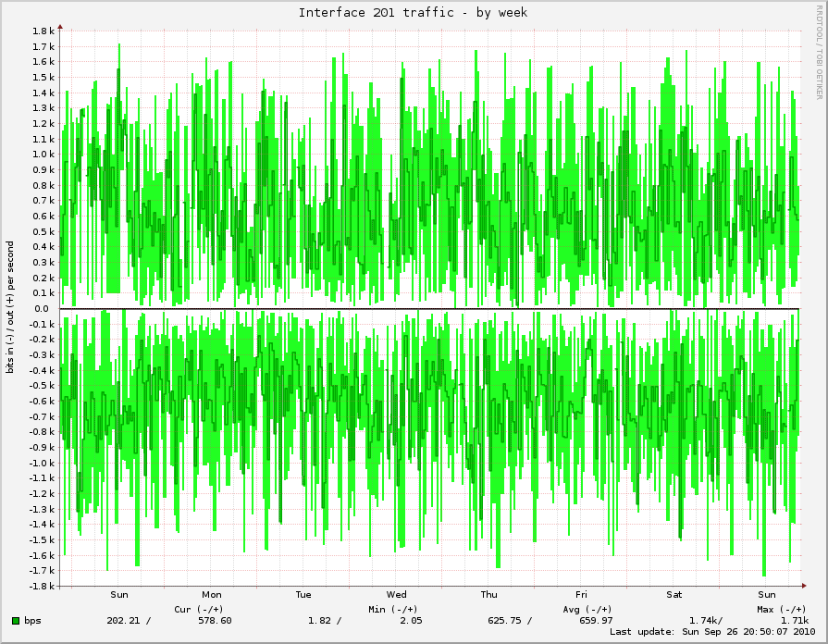The image size is (828, 644).
Task: Select the graph title 'Interface 201 traffic - by week'
Action: 413,13
